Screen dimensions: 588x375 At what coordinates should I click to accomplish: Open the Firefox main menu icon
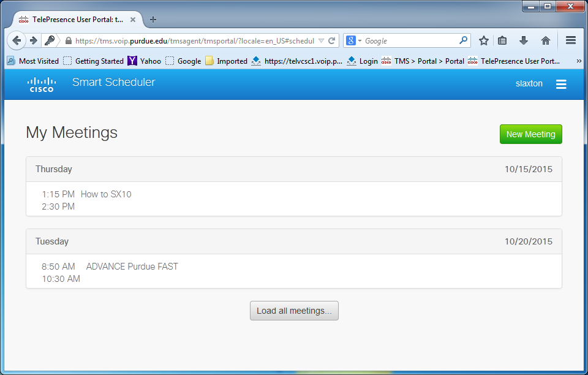(x=570, y=40)
